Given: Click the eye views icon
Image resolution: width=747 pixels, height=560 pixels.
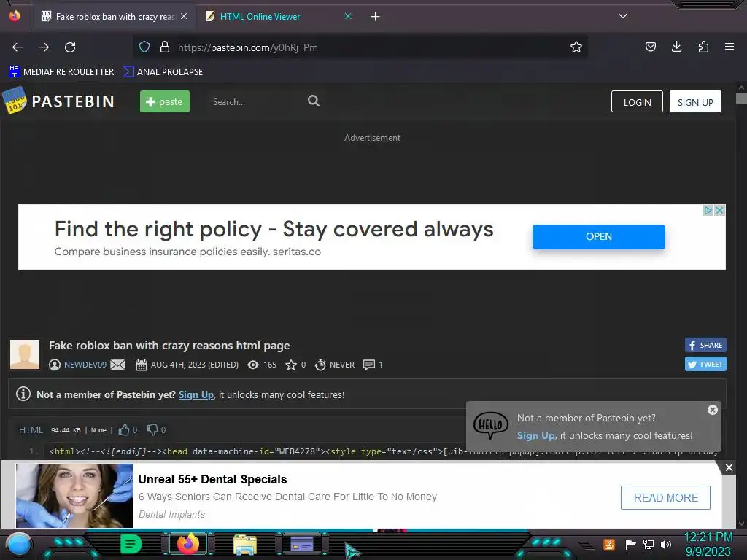Looking at the screenshot, I should pos(253,365).
